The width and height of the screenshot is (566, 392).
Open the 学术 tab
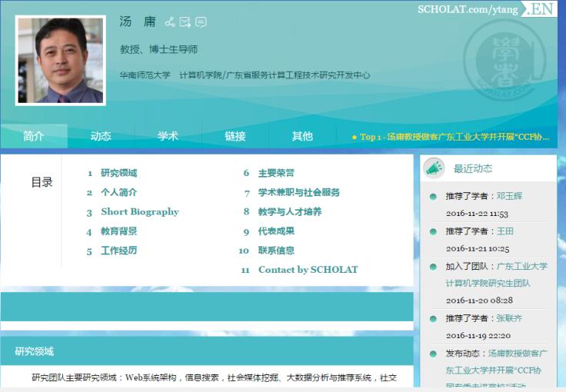coord(168,136)
